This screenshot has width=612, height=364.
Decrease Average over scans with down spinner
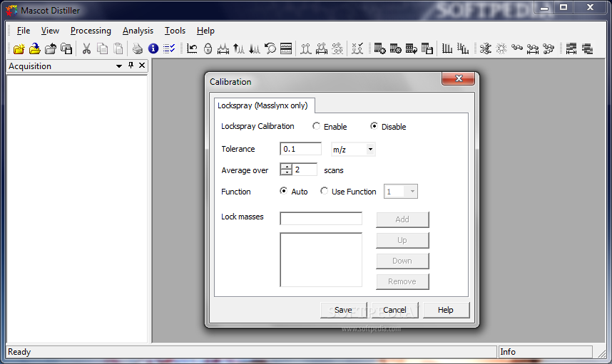287,172
